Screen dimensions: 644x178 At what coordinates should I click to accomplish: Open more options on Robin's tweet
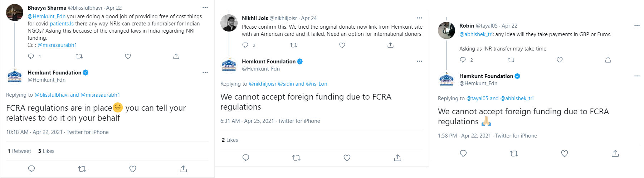637,25
